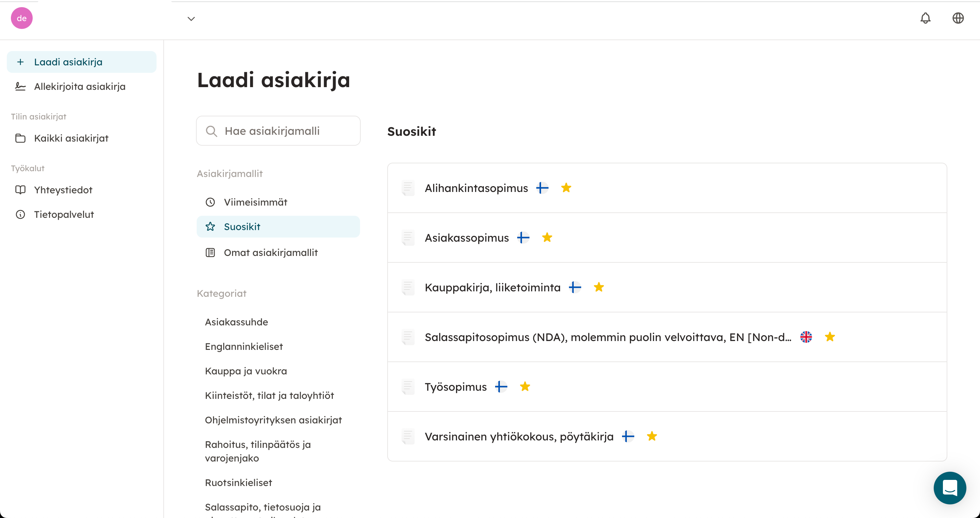The height and width of the screenshot is (518, 980).
Task: Open Allekirjoita asiakirja in sidebar
Action: [x=80, y=86]
